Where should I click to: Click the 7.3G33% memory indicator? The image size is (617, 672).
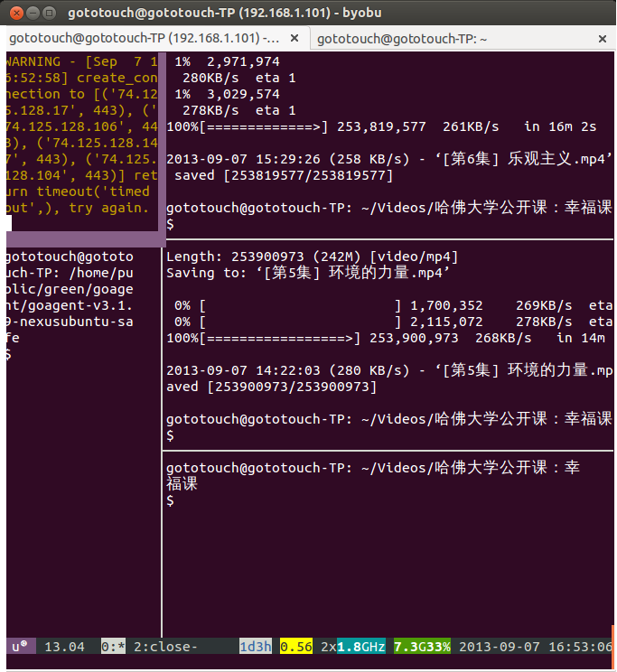tap(422, 647)
